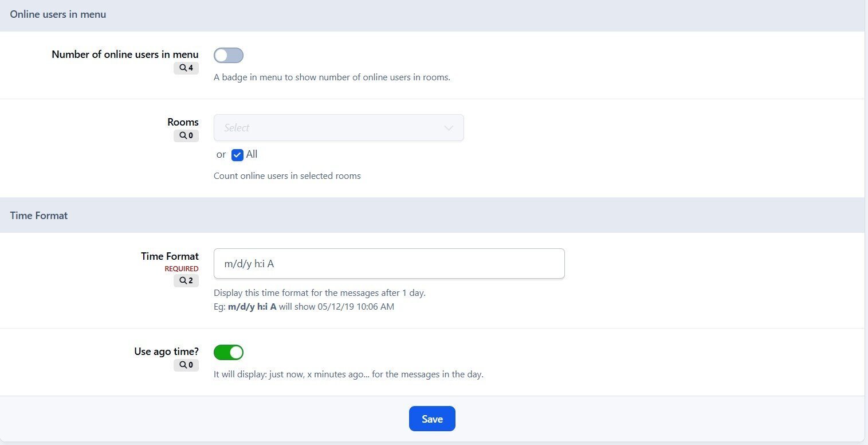Click the chevron arrow in Rooms selector

click(x=449, y=128)
